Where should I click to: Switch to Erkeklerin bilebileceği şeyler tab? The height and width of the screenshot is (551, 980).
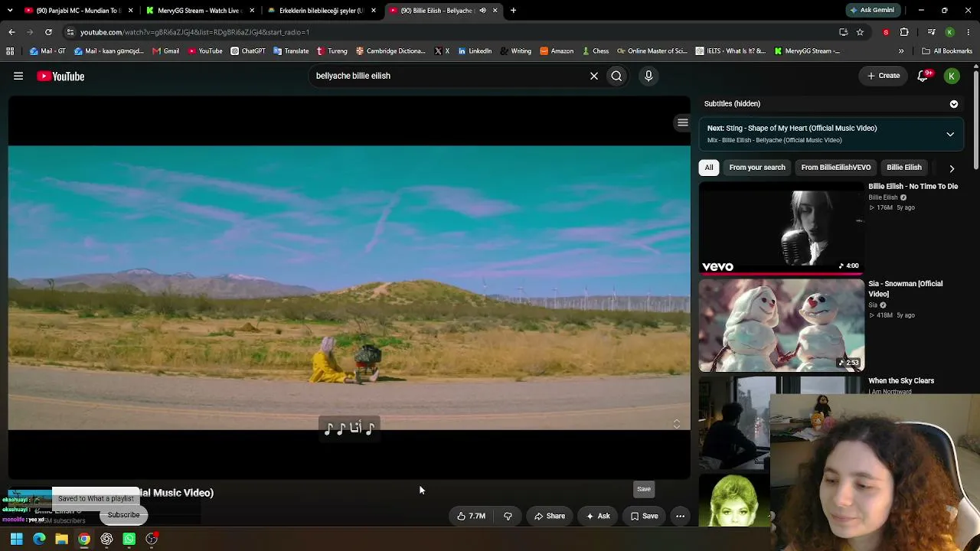pyautogui.click(x=322, y=11)
